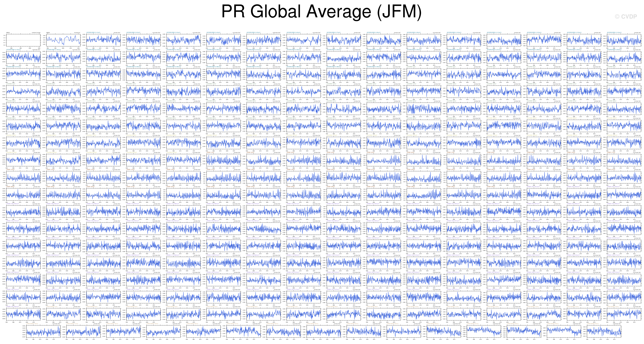The height and width of the screenshot is (344, 644).
Task: Select ACCESS-ESM1-5 r5i1p1f1 timeseries plot
Action: coord(264,40)
